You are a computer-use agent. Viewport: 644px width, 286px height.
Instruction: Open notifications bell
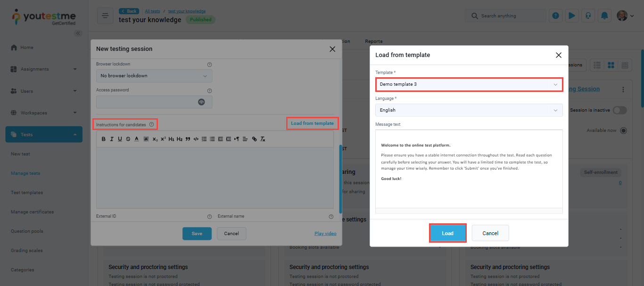click(604, 16)
